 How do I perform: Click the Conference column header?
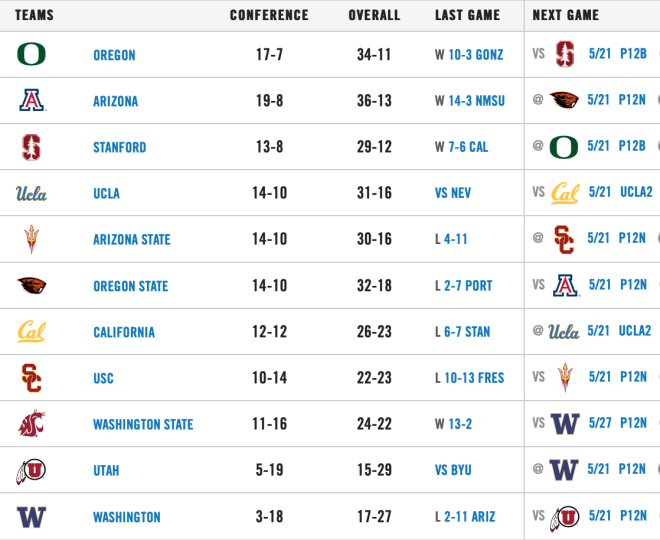click(269, 15)
